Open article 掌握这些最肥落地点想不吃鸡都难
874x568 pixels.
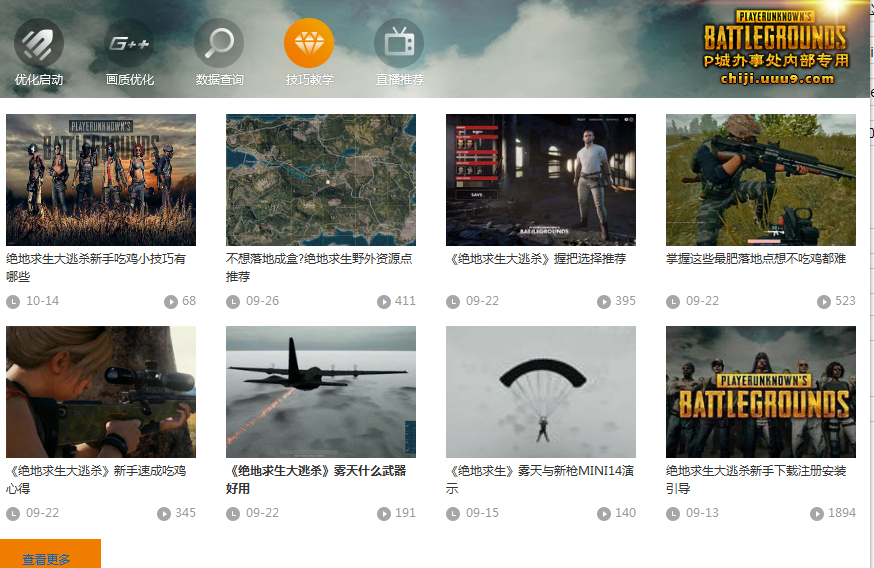coord(756,259)
